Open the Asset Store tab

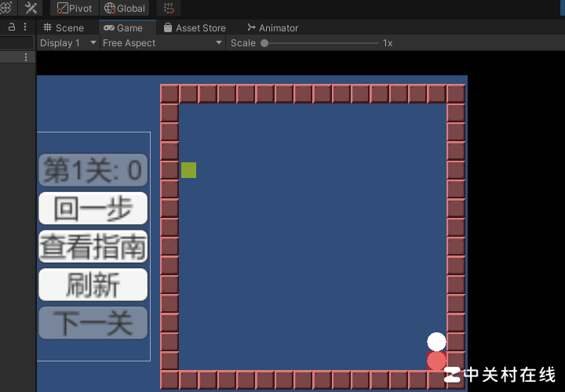coord(195,27)
